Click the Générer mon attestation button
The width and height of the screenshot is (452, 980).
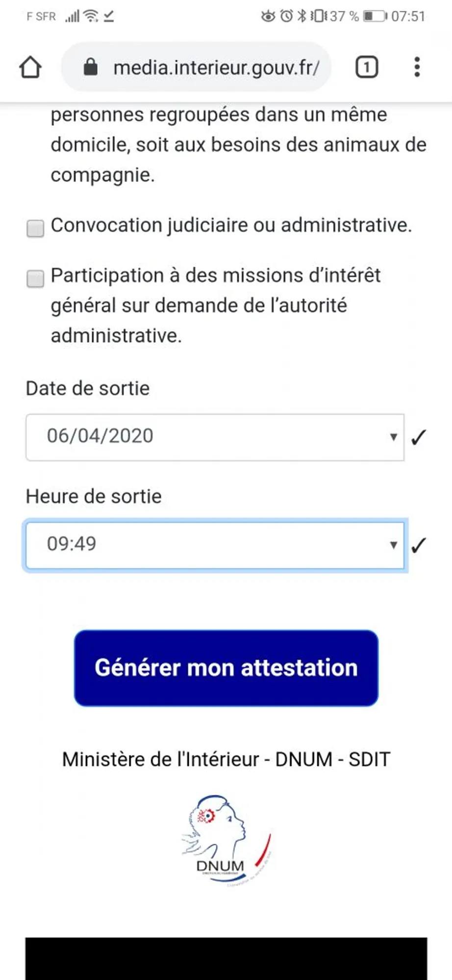click(226, 668)
